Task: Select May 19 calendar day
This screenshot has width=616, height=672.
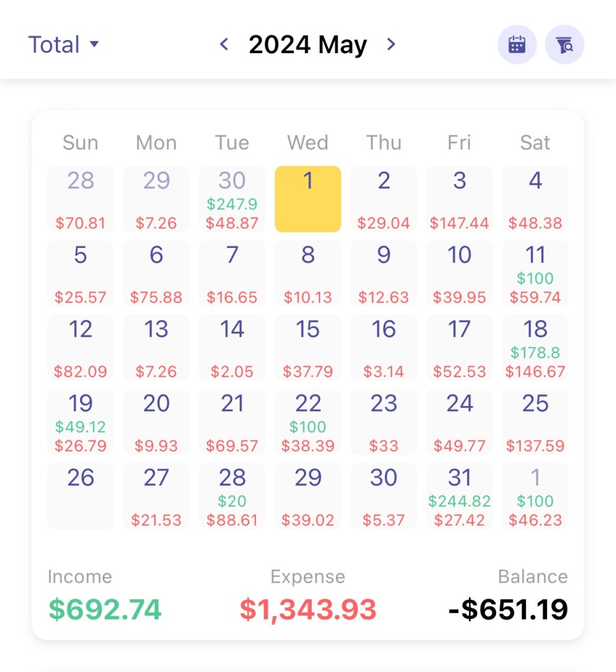Action: 81,422
